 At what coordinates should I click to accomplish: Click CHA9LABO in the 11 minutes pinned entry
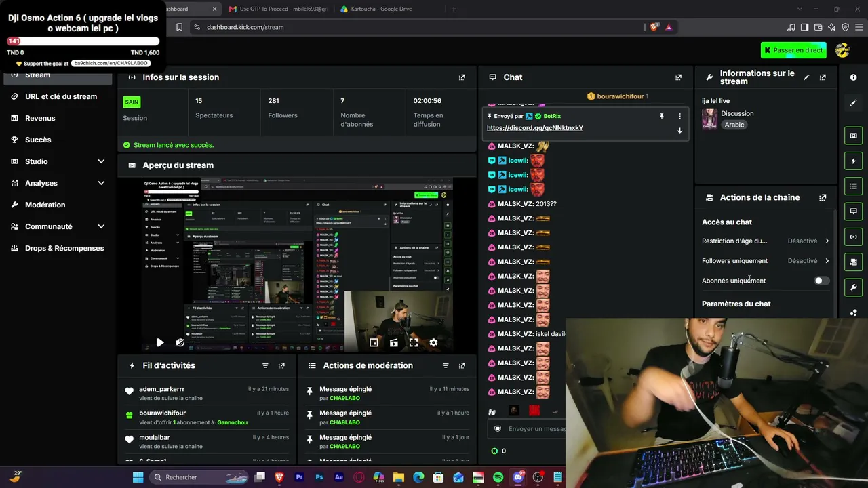[344, 398]
